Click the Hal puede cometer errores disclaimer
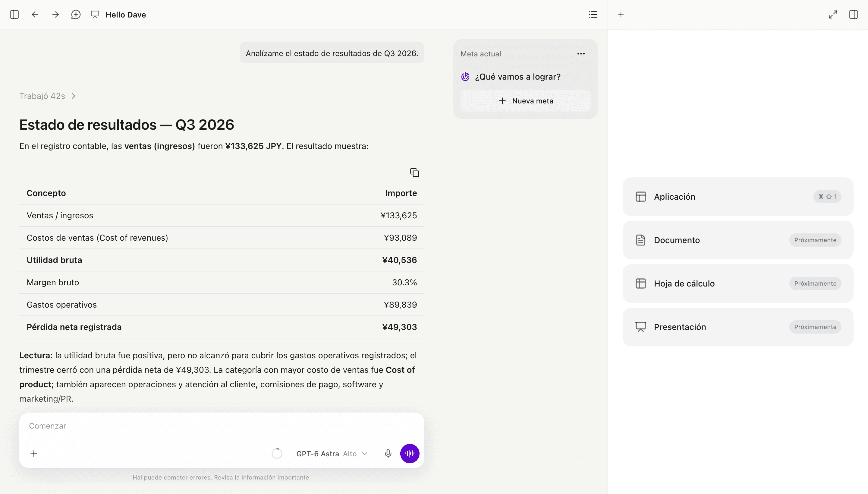The width and height of the screenshot is (868, 494). coord(222,477)
